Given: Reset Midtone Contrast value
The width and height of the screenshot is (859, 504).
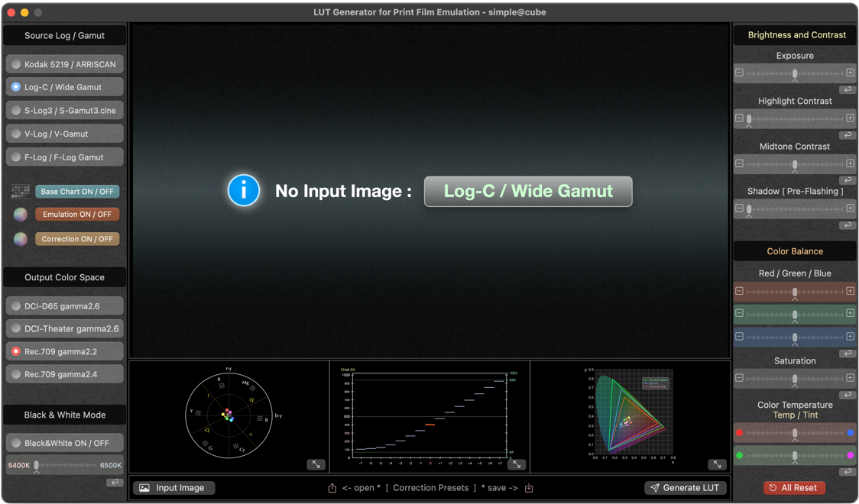Looking at the screenshot, I should [x=848, y=180].
